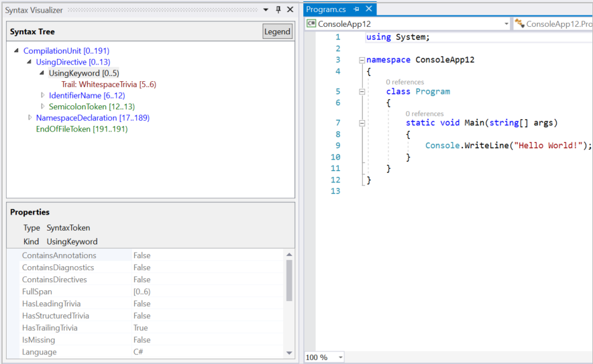Click the Legend button
The width and height of the screenshot is (593, 364).
pyautogui.click(x=277, y=32)
